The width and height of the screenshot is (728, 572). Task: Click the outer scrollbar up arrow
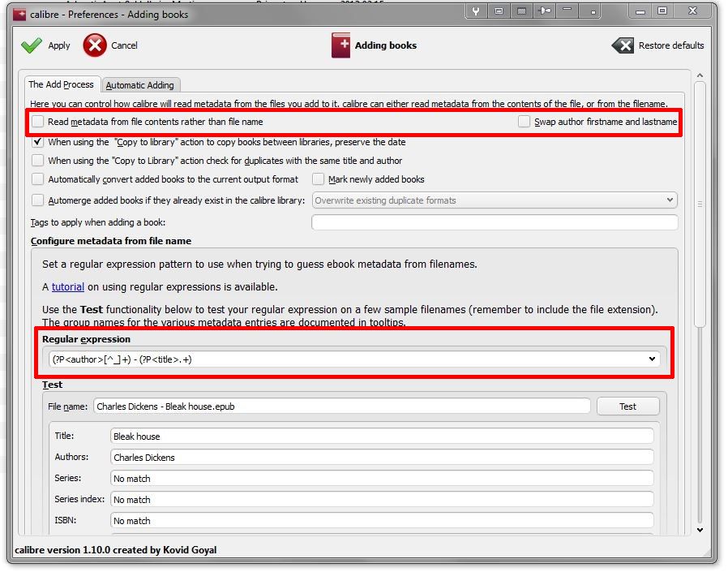(700, 75)
